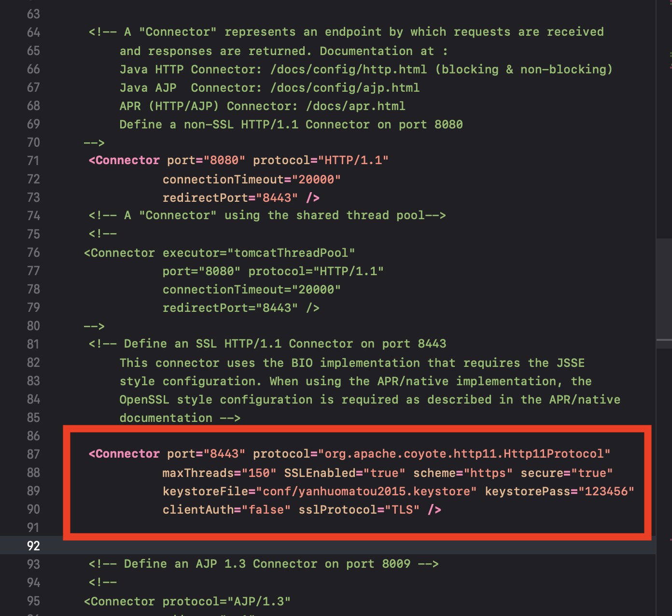
Task: Click redirectPort="8443" on line 73
Action: [230, 198]
